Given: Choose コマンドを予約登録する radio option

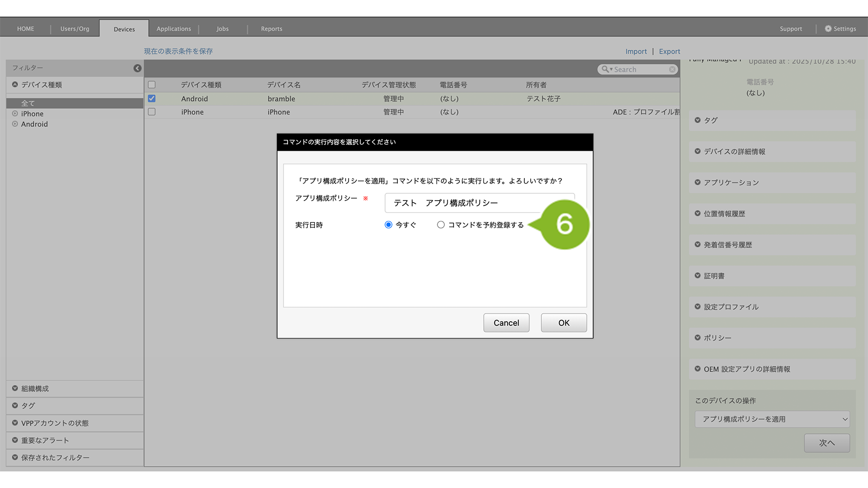Looking at the screenshot, I should (x=441, y=225).
